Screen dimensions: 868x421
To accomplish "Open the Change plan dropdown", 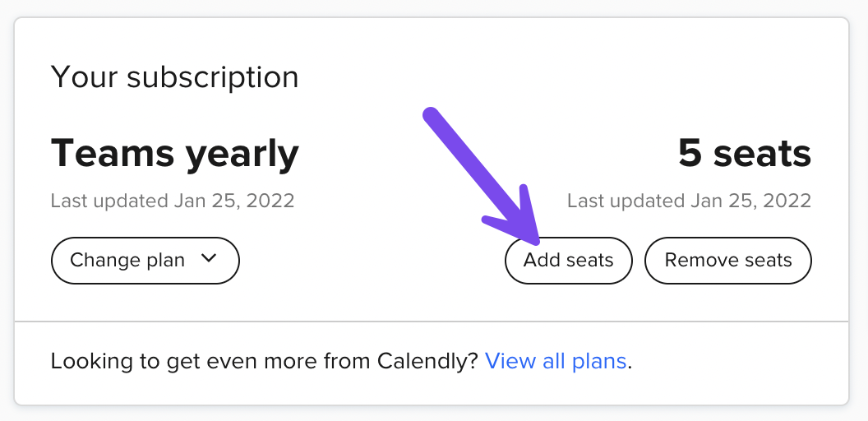I will tap(145, 261).
